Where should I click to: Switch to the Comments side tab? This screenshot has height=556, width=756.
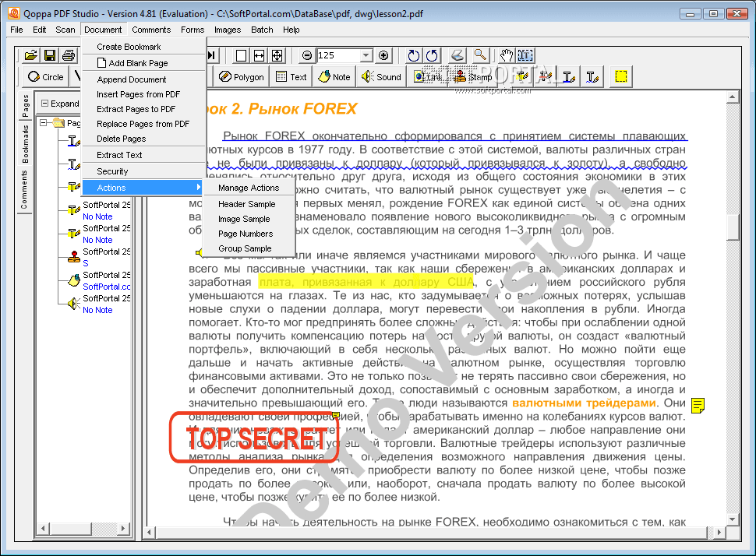(x=24, y=190)
